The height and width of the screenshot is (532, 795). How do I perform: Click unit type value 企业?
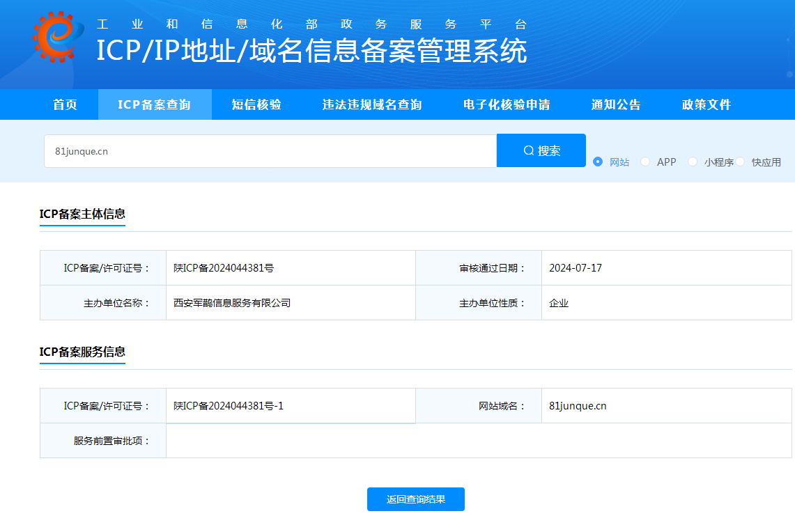559,303
